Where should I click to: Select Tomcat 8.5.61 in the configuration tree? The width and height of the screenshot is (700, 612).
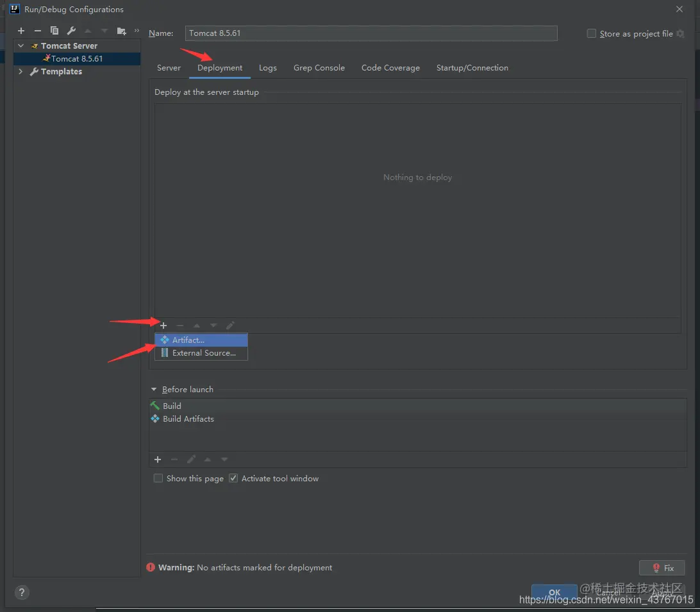tap(77, 58)
